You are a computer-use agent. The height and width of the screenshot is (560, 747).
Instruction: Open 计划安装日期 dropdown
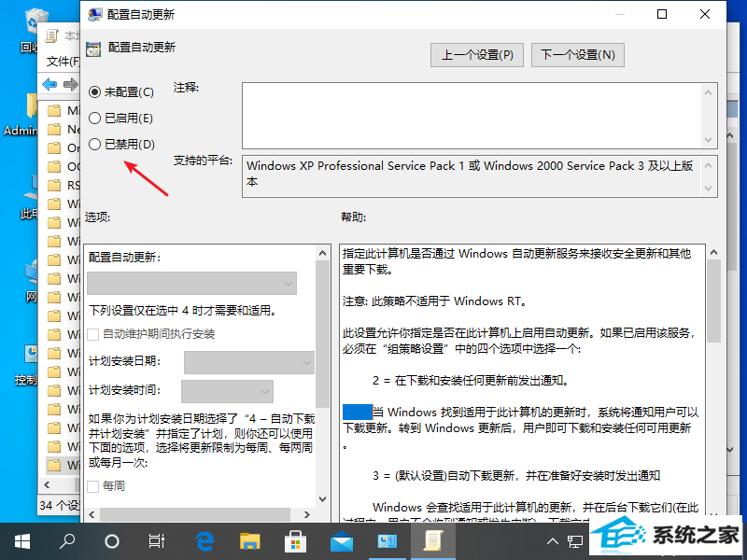pyautogui.click(x=248, y=362)
